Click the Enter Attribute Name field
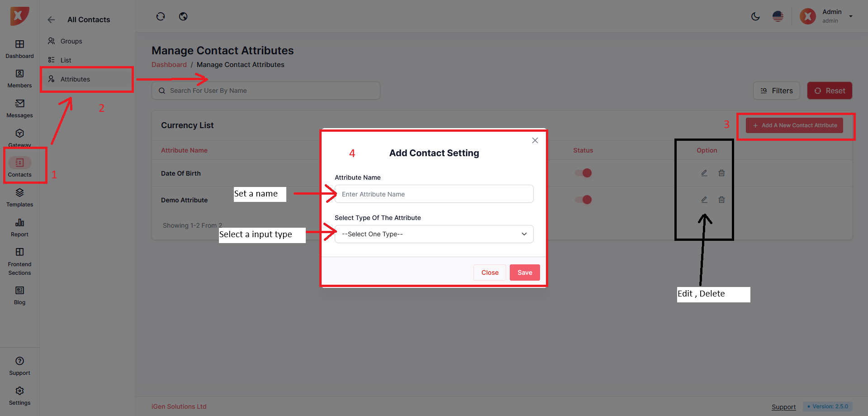 click(434, 194)
